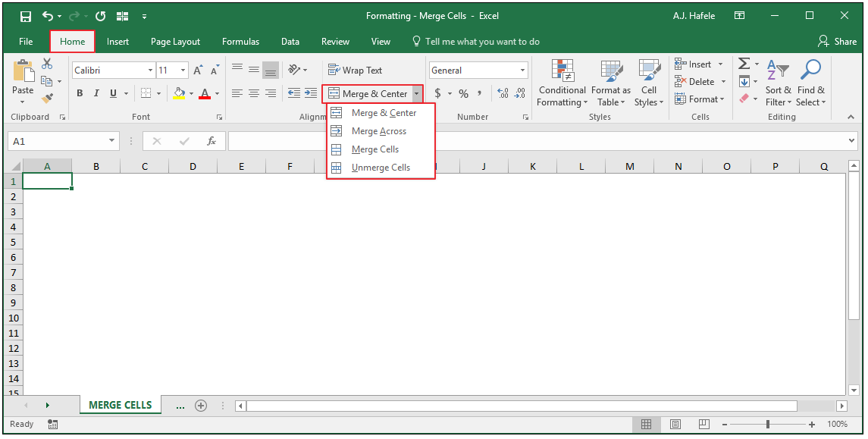Click the Insert function fx button
The height and width of the screenshot is (439, 868).
click(x=212, y=141)
